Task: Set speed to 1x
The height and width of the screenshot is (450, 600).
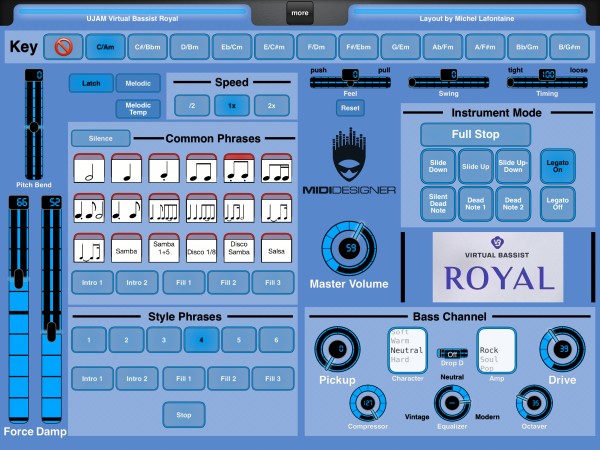Action: point(232,106)
